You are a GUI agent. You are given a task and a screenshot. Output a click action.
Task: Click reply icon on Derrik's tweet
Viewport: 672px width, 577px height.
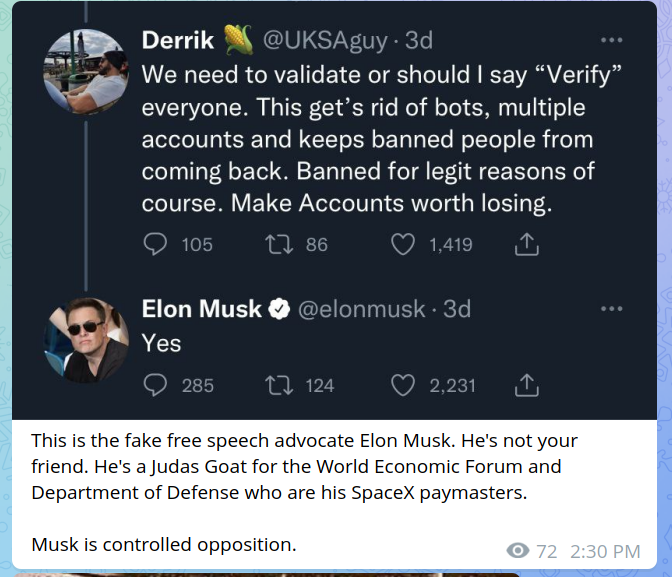[156, 244]
